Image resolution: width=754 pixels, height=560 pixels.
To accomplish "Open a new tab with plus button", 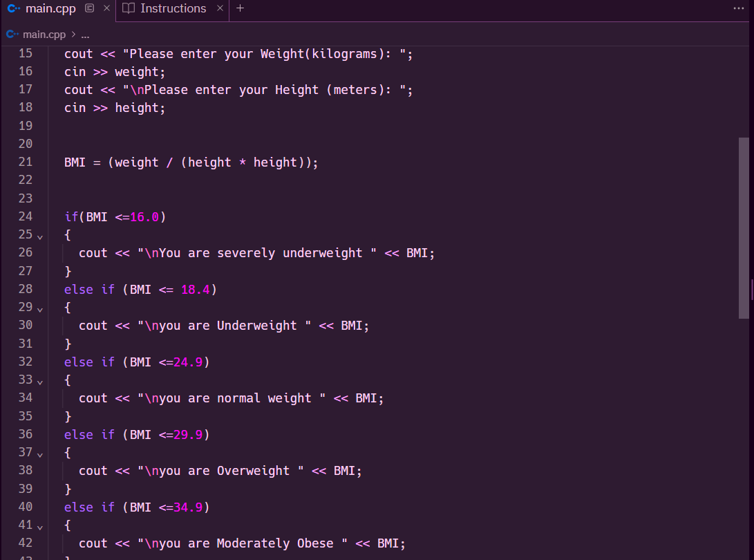I will click(240, 8).
